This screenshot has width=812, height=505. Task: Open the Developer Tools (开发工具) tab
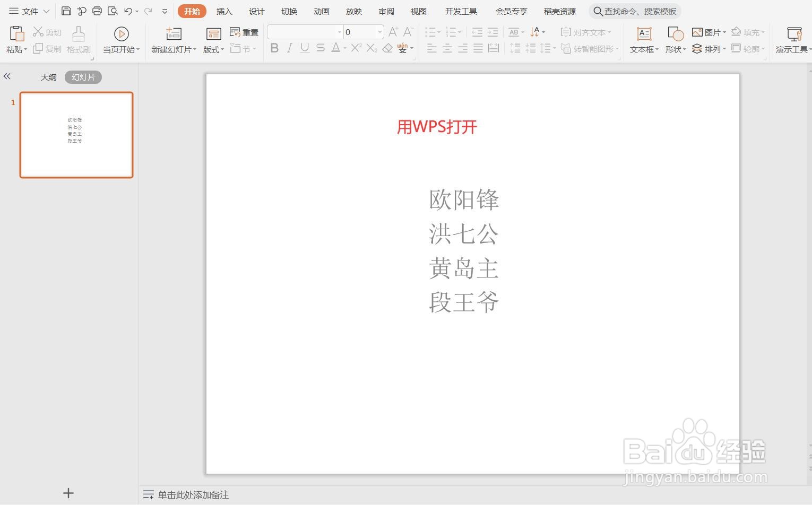[x=461, y=11]
